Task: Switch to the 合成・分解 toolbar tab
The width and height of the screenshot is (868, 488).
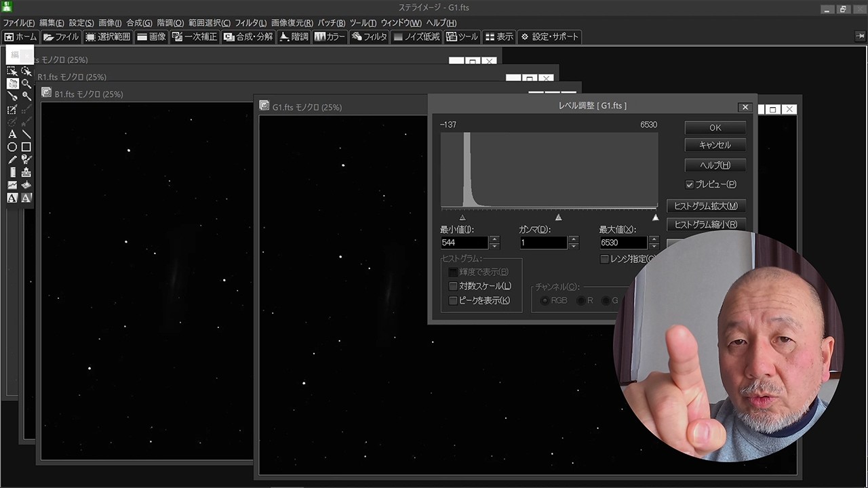Action: (x=248, y=37)
